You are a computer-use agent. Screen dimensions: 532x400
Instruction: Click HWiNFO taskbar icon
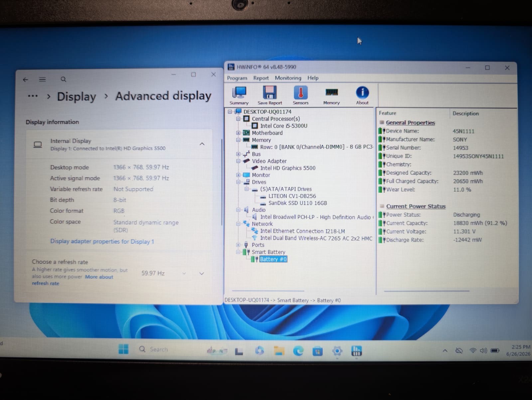[x=356, y=351]
